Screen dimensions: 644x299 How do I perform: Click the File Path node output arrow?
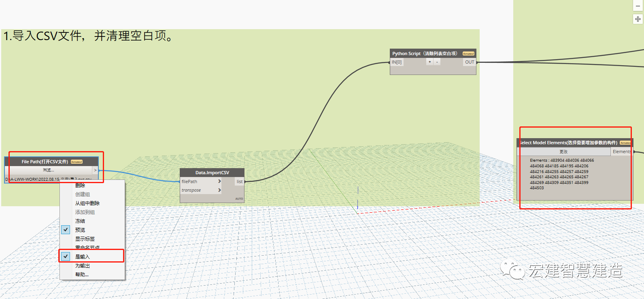point(95,170)
